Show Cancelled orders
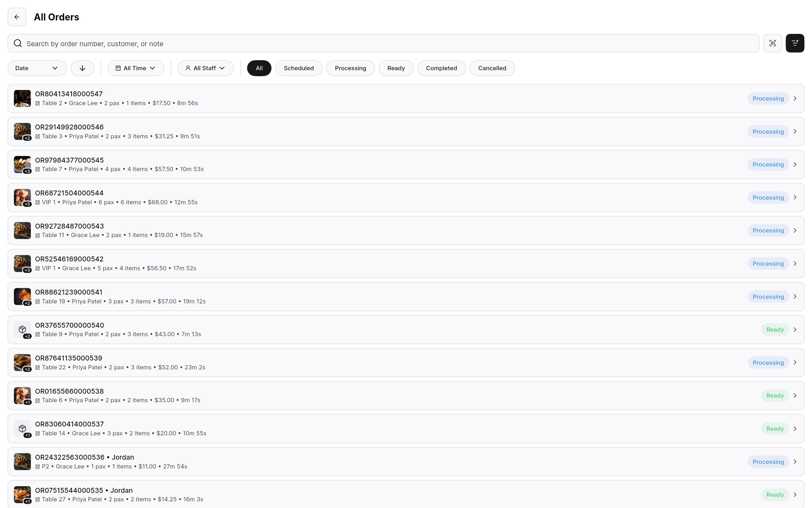 pos(492,68)
